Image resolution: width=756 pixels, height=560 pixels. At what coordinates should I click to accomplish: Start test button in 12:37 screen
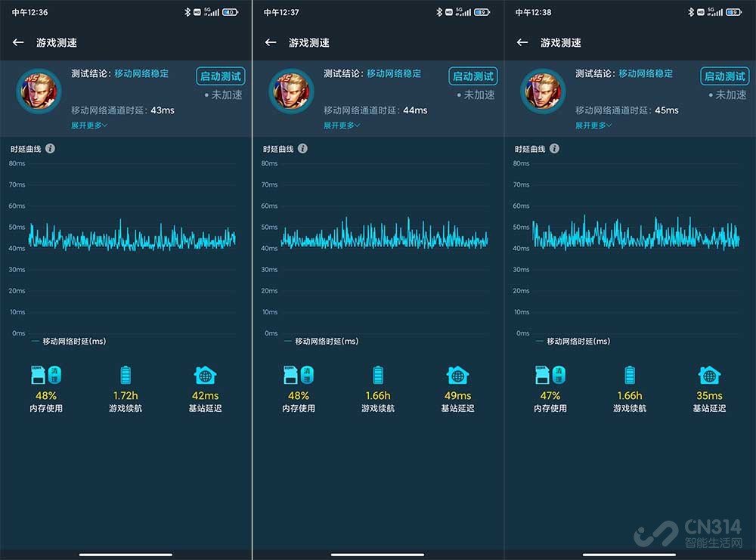473,76
